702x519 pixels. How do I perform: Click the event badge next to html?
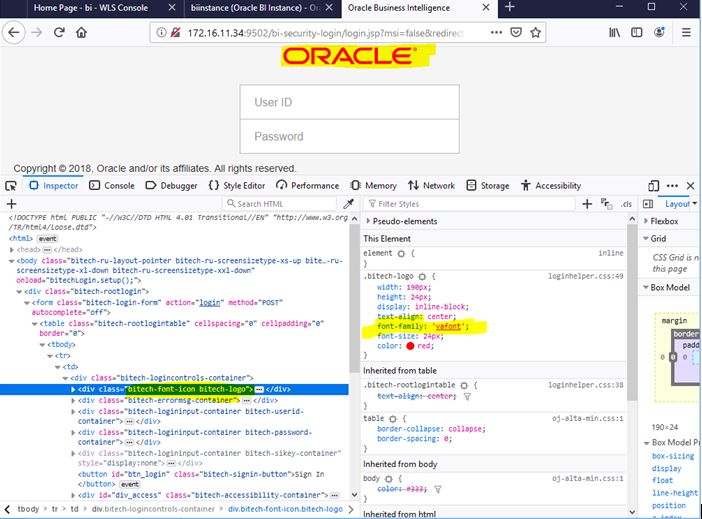[47, 239]
